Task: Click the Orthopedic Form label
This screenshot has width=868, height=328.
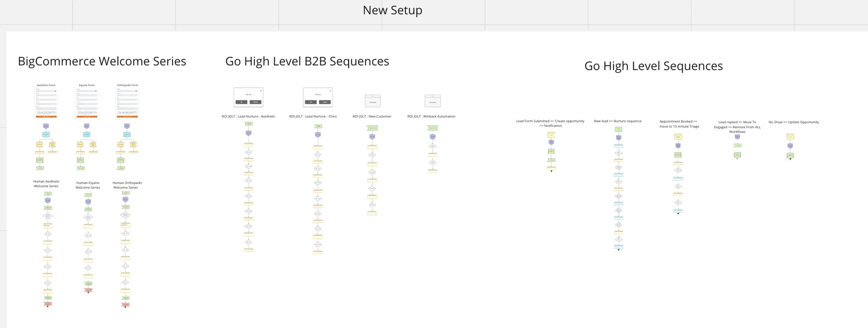Action: (x=127, y=85)
